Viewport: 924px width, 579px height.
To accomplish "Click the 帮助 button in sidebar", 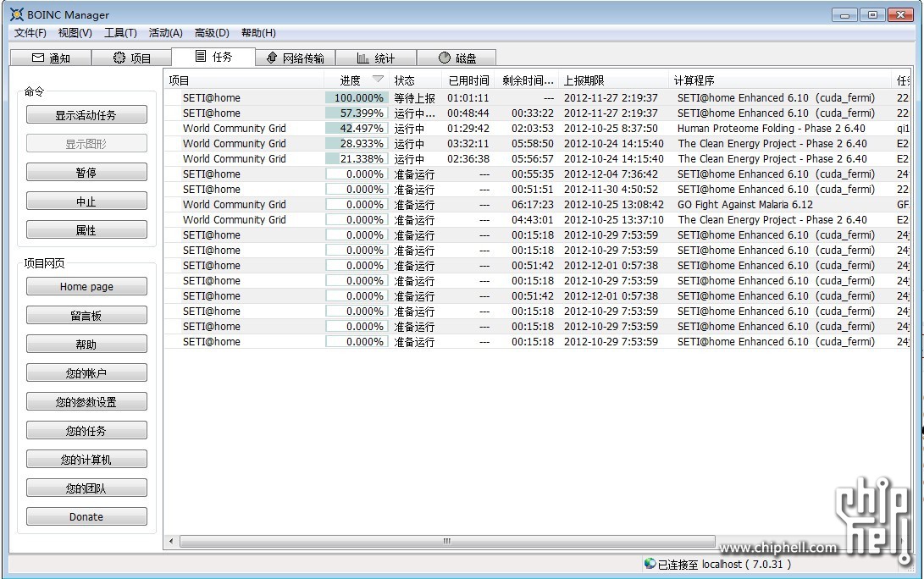I will pyautogui.click(x=86, y=344).
